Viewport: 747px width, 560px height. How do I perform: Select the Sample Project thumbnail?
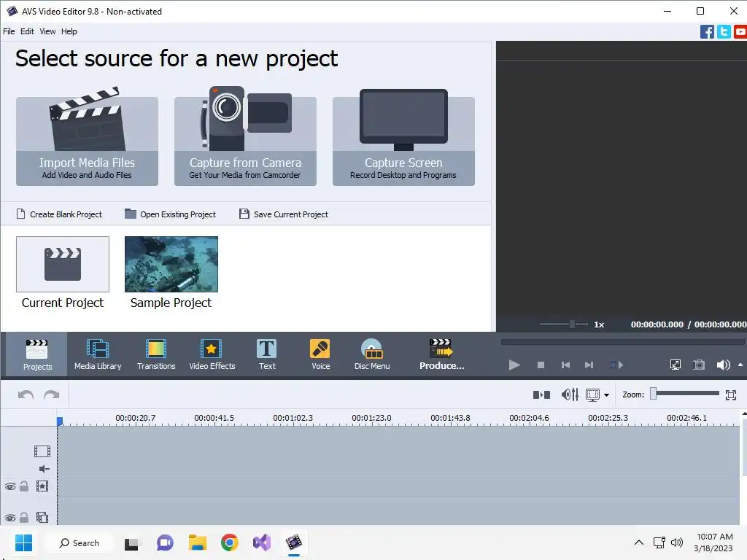coord(171,264)
